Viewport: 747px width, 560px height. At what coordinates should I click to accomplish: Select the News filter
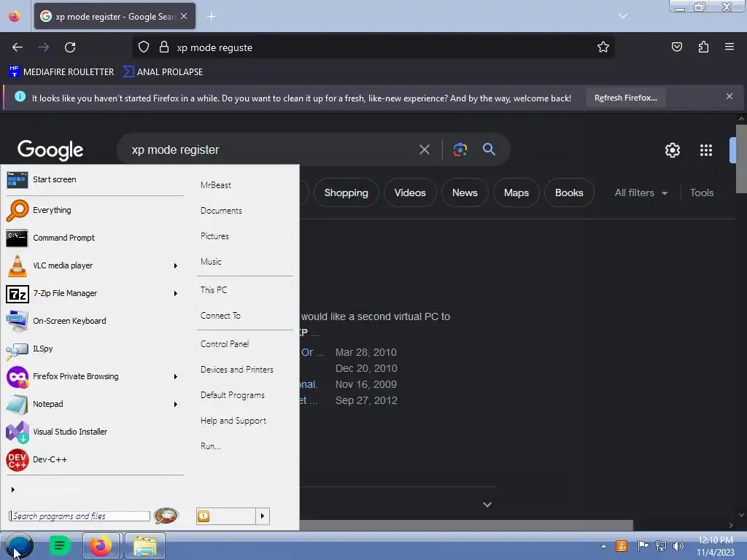pos(465,192)
